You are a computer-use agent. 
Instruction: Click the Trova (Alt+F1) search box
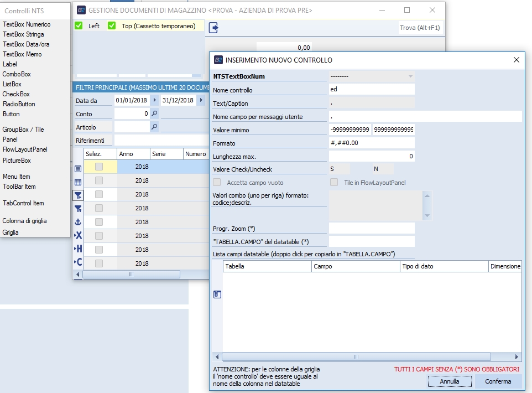coord(420,28)
